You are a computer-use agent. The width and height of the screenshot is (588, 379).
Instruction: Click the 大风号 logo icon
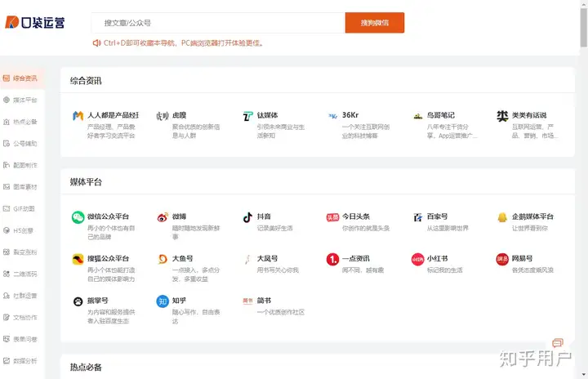[x=247, y=259]
